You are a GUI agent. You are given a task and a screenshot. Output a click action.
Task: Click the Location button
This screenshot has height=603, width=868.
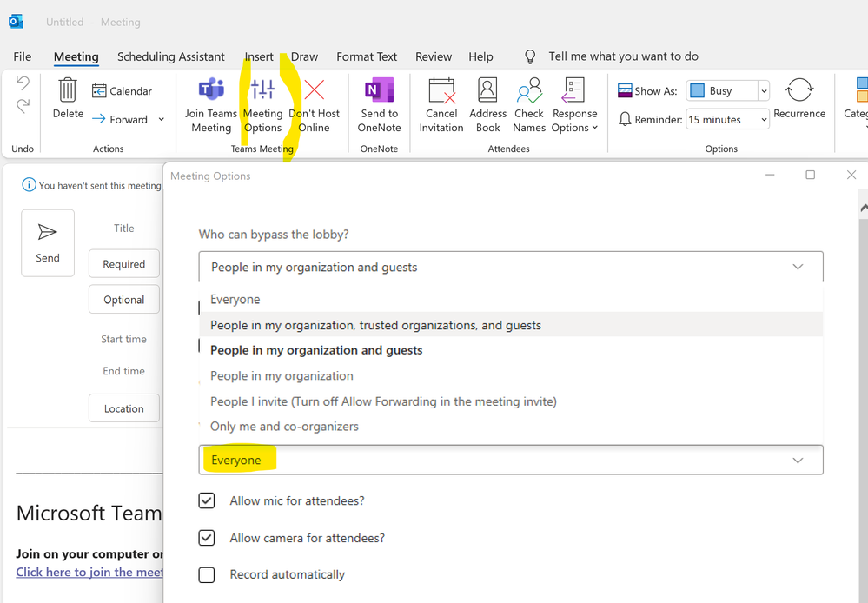click(124, 408)
